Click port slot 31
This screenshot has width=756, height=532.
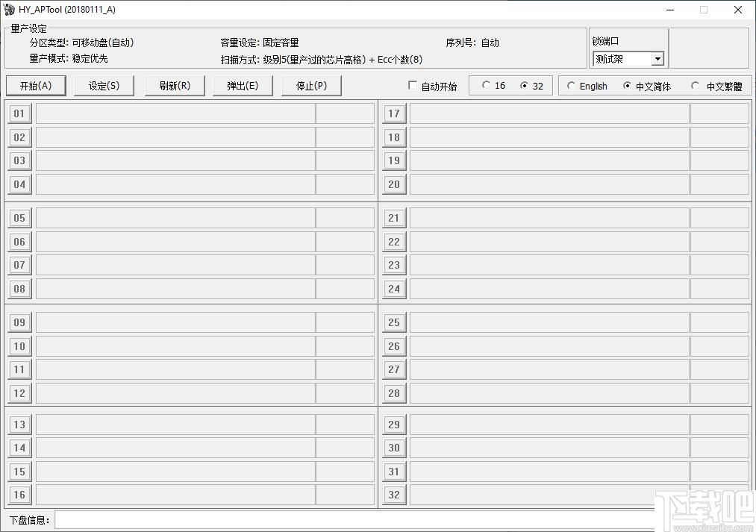394,472
